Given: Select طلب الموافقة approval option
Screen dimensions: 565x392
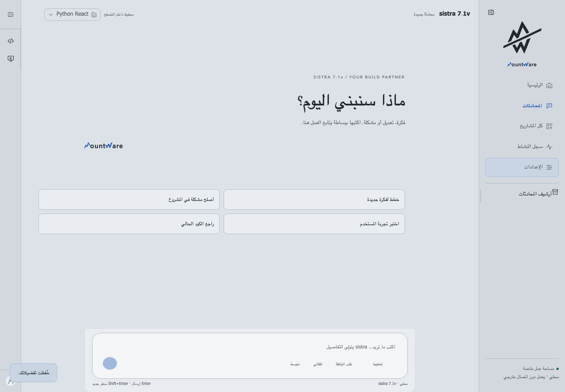Looking at the screenshot, I should (x=344, y=364).
